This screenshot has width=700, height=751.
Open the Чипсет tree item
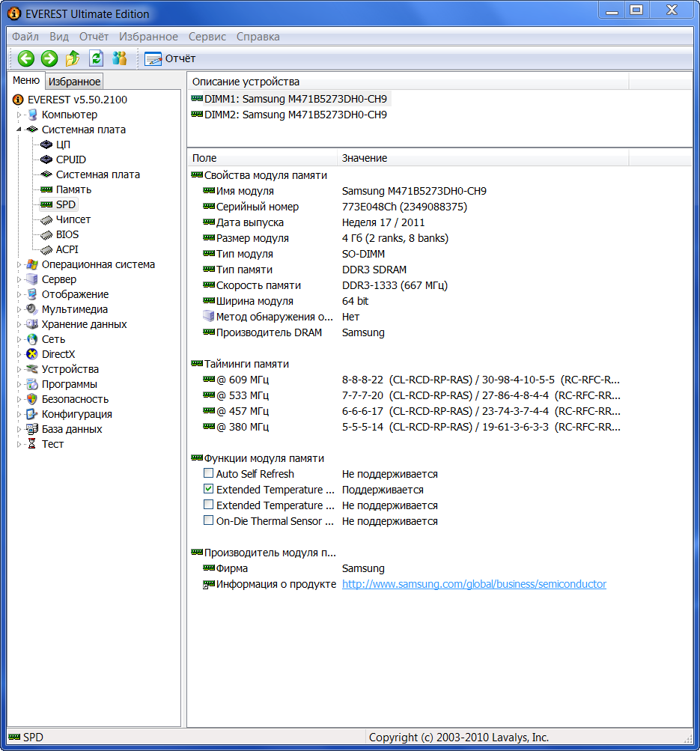pyautogui.click(x=73, y=219)
